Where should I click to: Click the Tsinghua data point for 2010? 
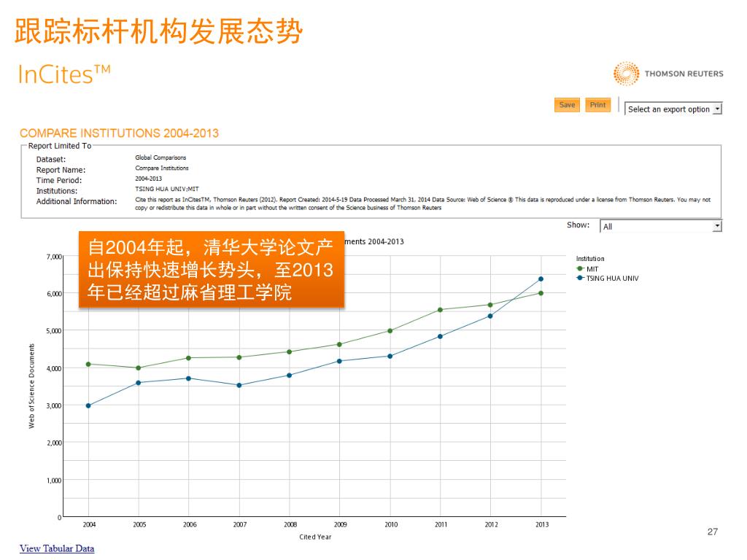pos(390,356)
